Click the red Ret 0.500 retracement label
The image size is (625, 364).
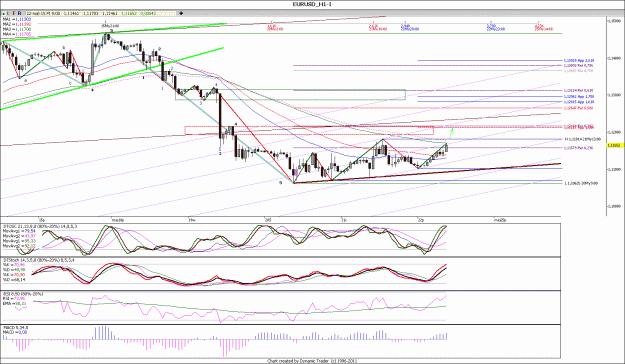click(578, 108)
